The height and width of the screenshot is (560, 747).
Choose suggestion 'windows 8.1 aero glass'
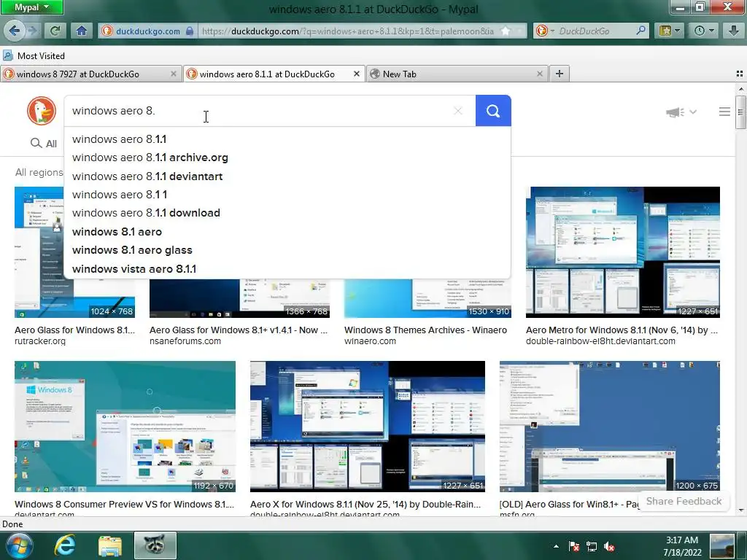click(287, 250)
